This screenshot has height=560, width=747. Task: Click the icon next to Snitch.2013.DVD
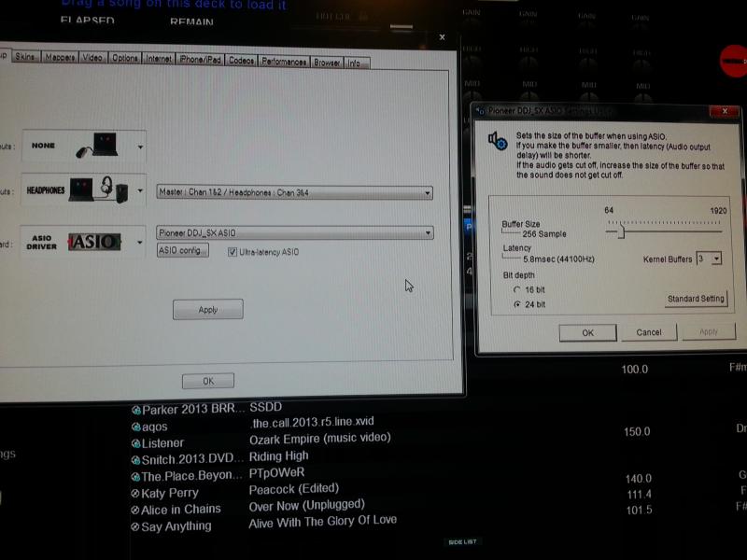(135, 460)
